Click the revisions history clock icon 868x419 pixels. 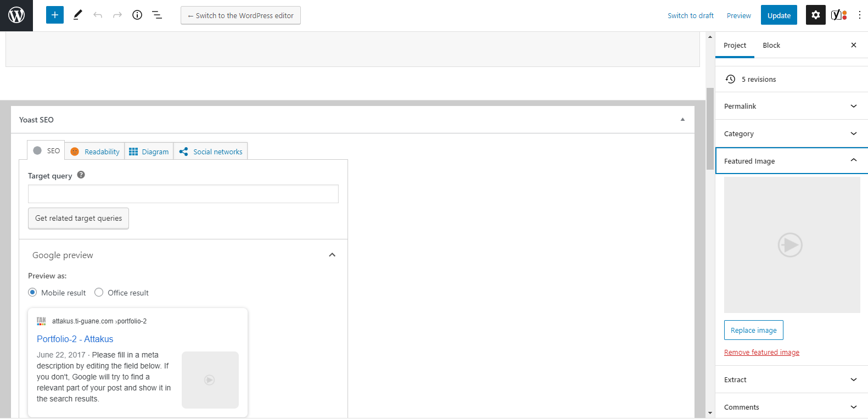pyautogui.click(x=730, y=79)
